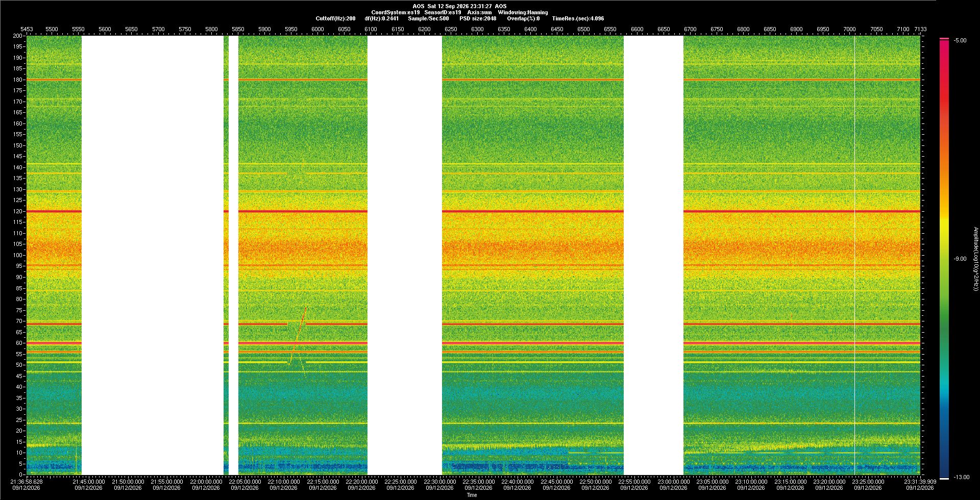The image size is (980, 500).
Task: Click the -9.00 colorbar midpoint label
Action: coord(960,259)
